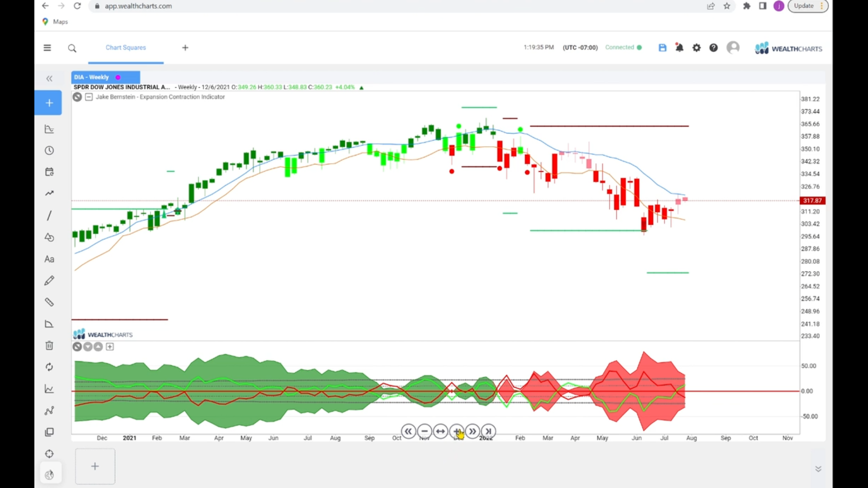
Task: Open the chart type icon in sidebar
Action: [x=49, y=129]
